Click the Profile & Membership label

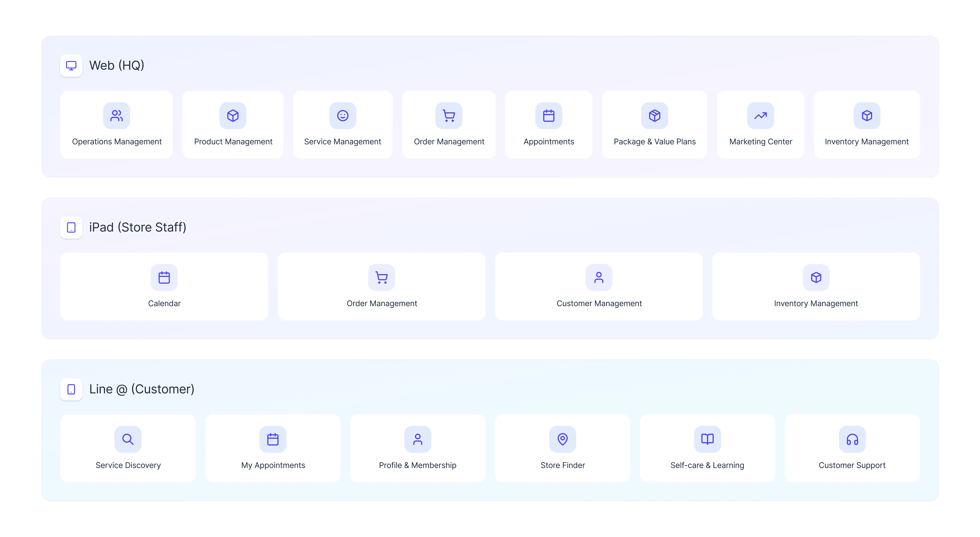(x=417, y=465)
